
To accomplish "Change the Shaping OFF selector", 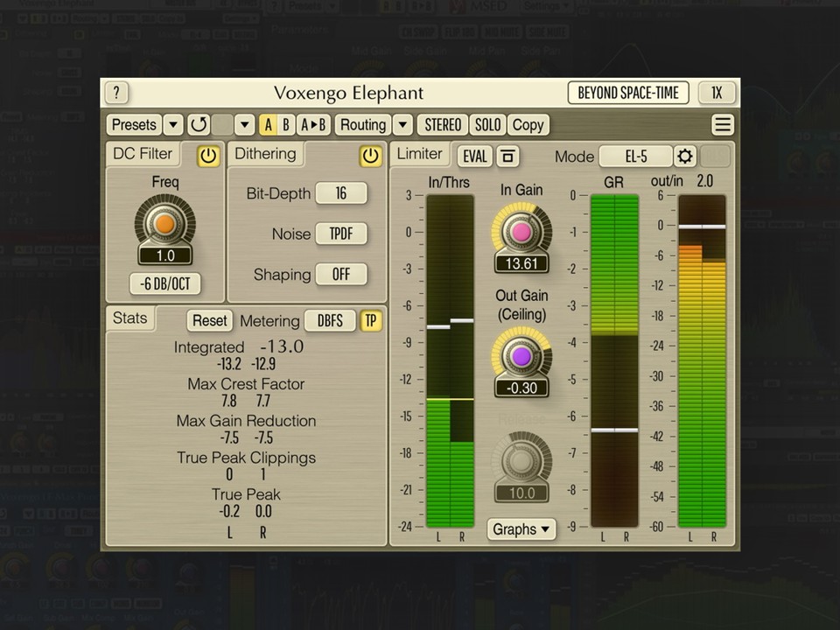I will [341, 274].
